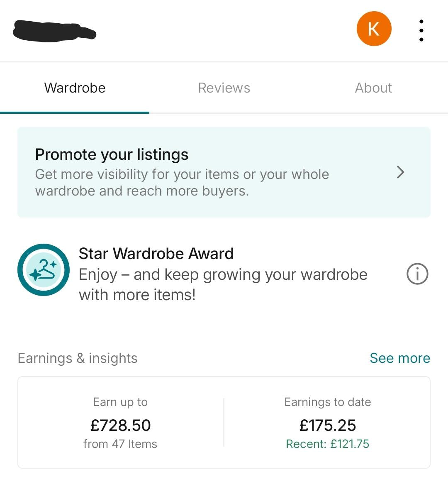Open the three-dot overflow menu

point(421,30)
